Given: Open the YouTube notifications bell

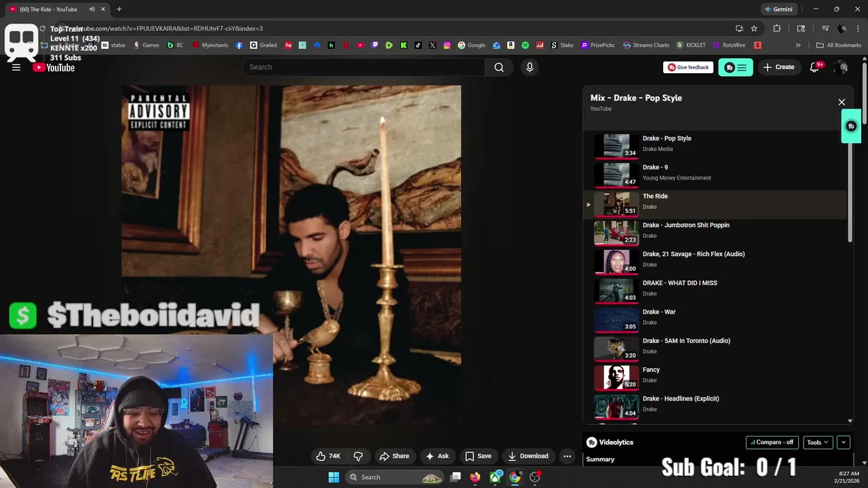Looking at the screenshot, I should [x=815, y=67].
